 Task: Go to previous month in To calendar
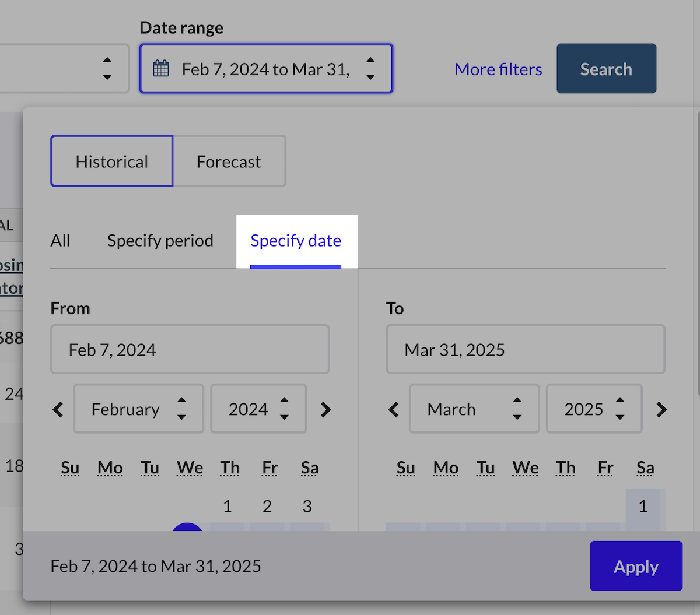click(394, 410)
